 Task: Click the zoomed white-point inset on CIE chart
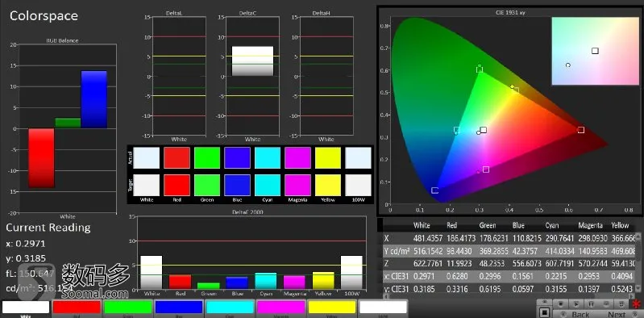[x=595, y=51]
